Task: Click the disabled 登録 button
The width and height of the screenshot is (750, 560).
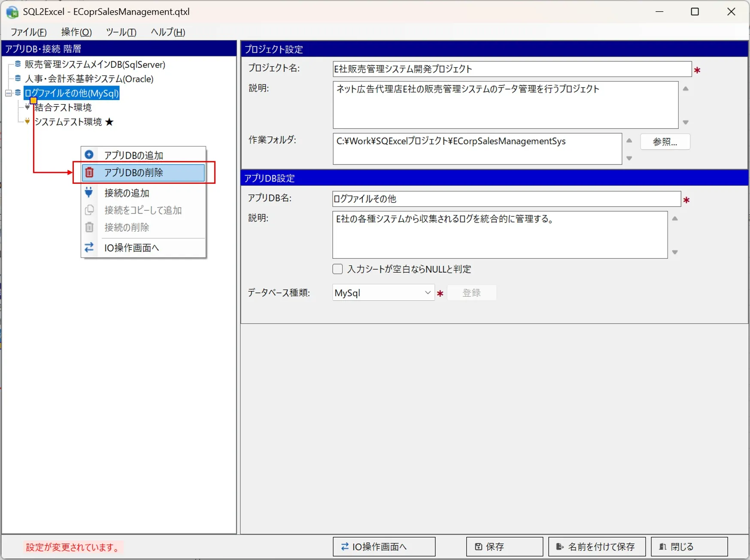Action: 471,292
